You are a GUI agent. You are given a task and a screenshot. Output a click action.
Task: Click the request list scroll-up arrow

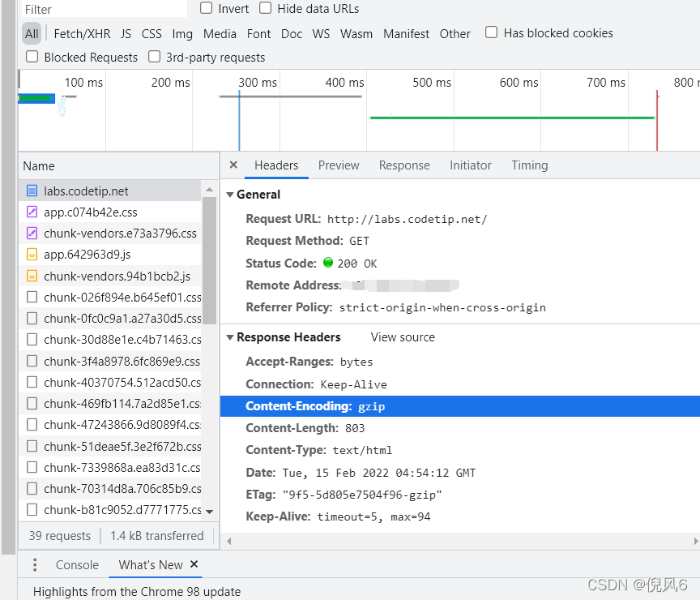[209, 190]
